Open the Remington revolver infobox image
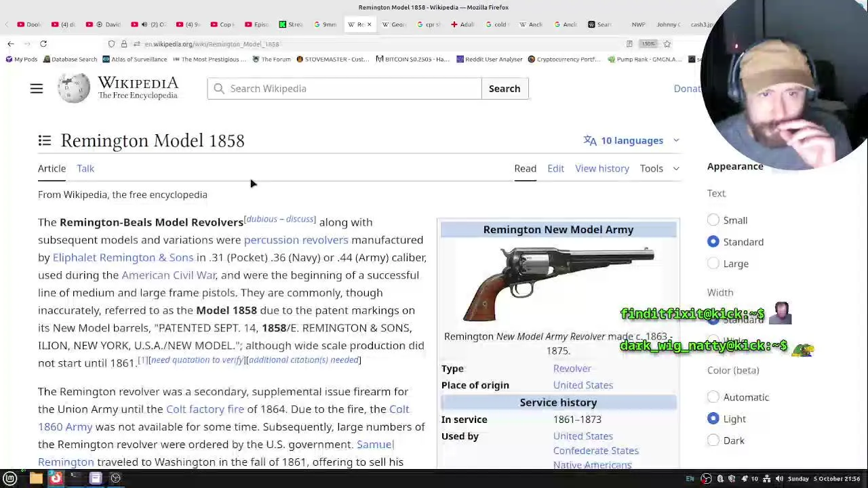This screenshot has width=868, height=488. (x=559, y=283)
